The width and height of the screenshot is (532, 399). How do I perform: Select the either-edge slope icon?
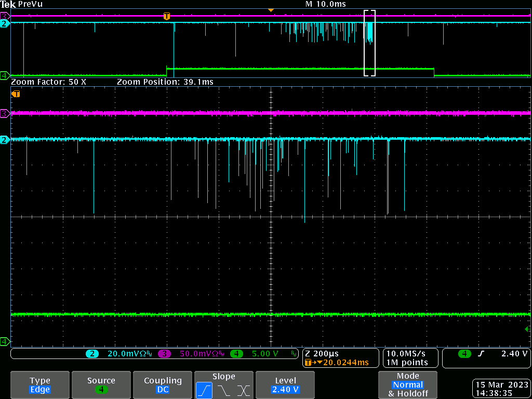243,390
